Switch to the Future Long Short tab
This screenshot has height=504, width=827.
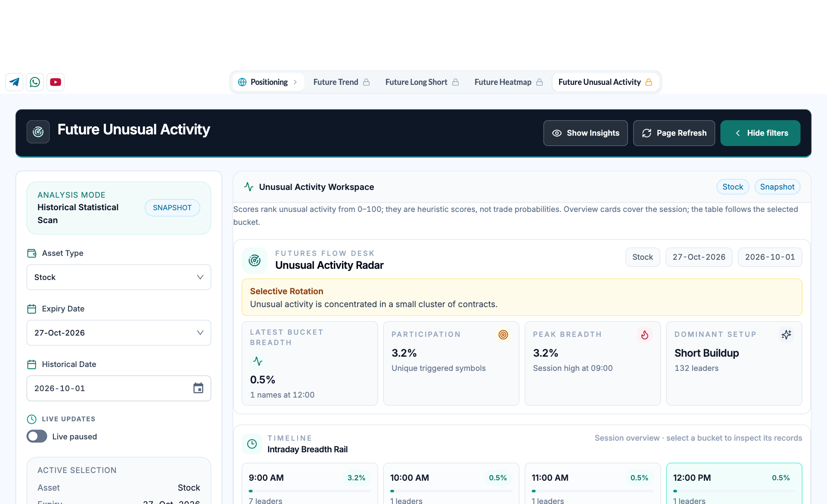click(422, 82)
